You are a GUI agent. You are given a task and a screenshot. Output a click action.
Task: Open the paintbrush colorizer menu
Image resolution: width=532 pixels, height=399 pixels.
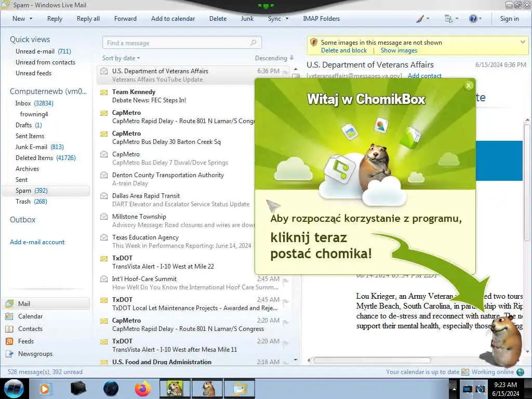(422, 19)
